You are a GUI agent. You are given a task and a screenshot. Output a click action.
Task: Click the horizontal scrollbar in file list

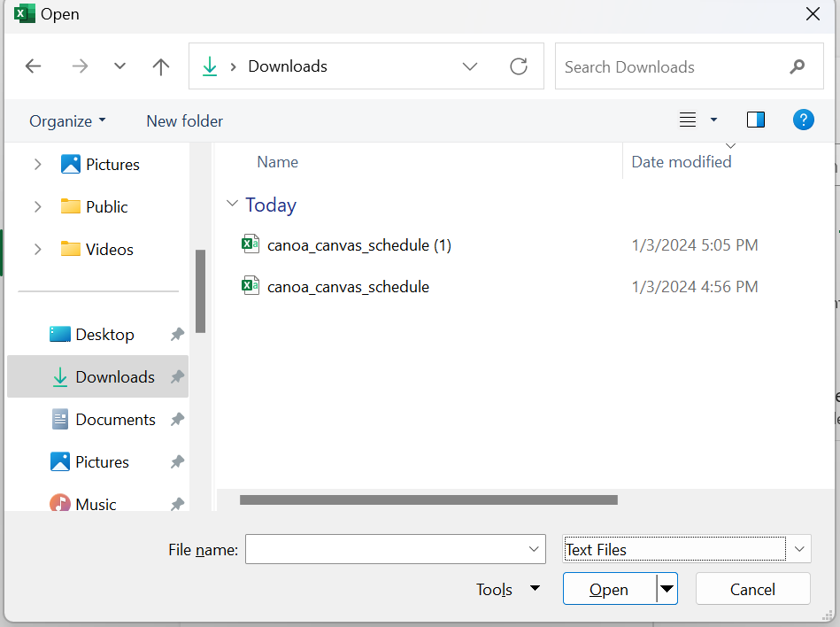point(428,500)
